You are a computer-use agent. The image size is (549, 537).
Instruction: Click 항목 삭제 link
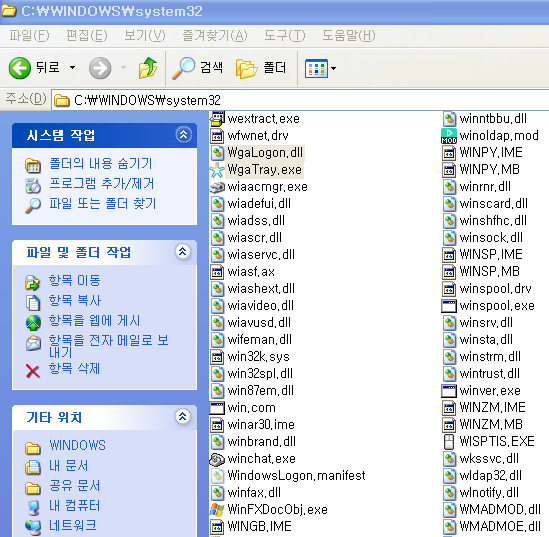pos(74,369)
